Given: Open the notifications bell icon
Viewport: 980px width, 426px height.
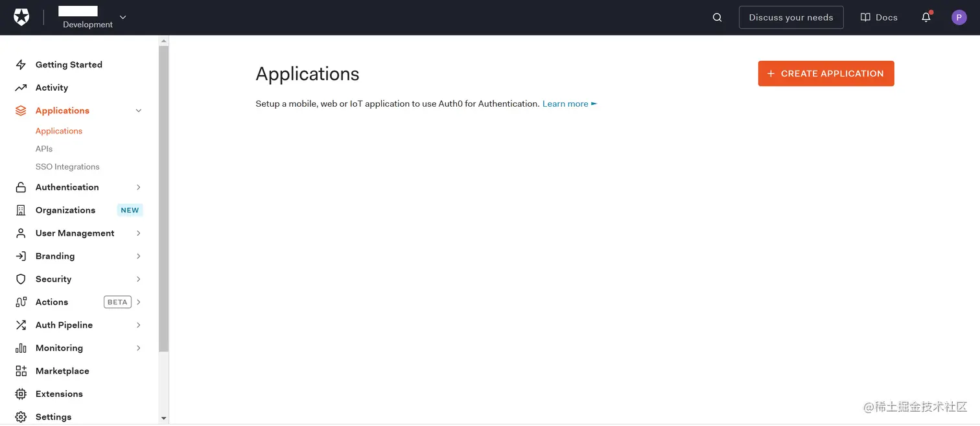Looking at the screenshot, I should [x=926, y=17].
